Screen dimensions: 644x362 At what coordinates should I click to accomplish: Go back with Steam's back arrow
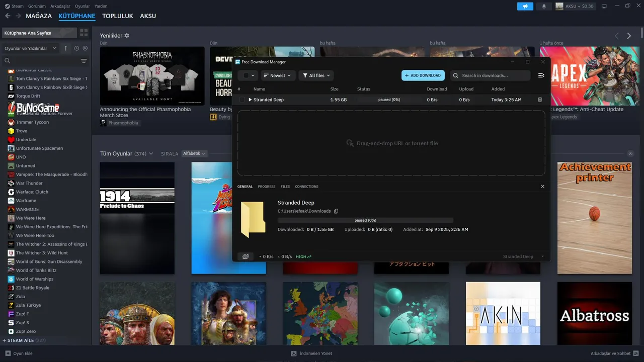click(8, 16)
